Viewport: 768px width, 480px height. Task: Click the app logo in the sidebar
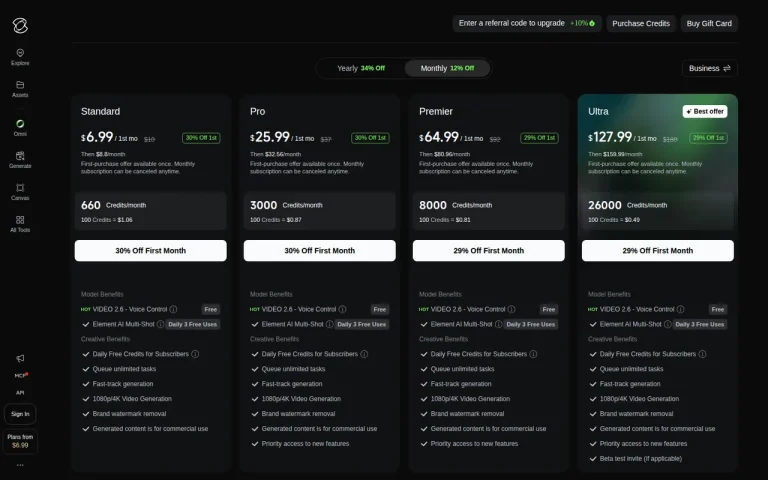click(20, 25)
